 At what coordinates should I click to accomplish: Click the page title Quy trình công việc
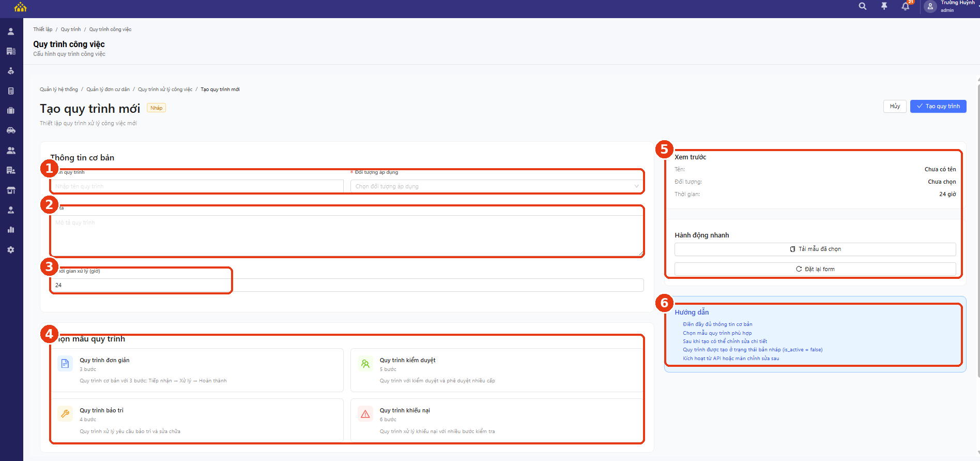[69, 44]
